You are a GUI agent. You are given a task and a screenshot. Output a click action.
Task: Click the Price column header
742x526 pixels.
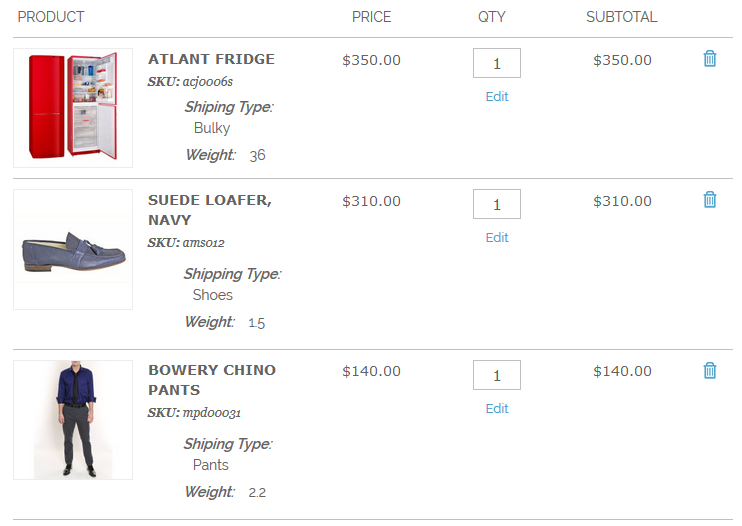(372, 17)
